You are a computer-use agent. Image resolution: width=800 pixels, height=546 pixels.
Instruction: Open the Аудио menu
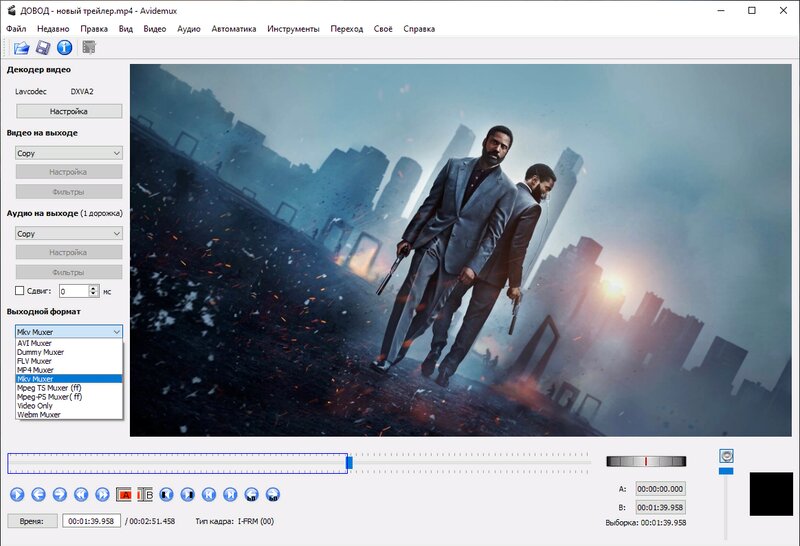[188, 29]
